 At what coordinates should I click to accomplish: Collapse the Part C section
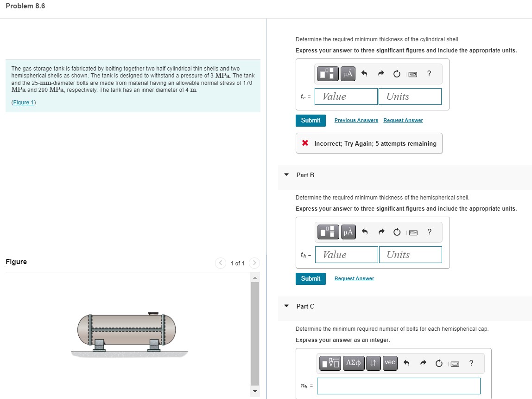click(286, 306)
